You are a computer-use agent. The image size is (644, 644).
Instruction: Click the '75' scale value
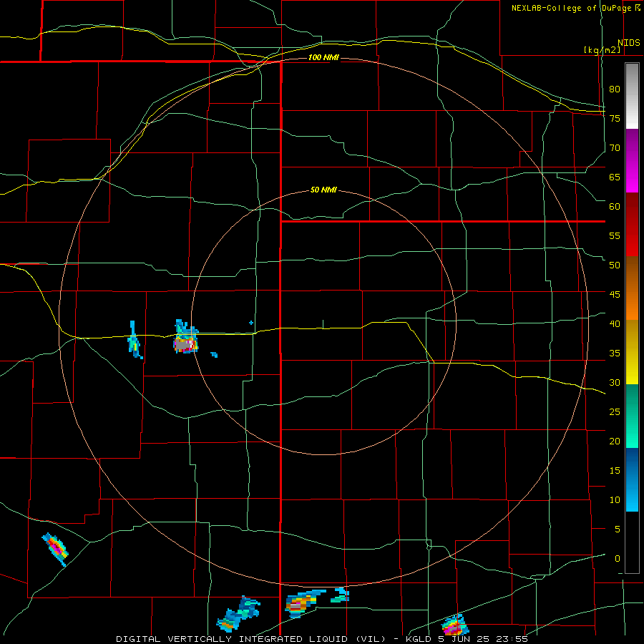(x=615, y=118)
